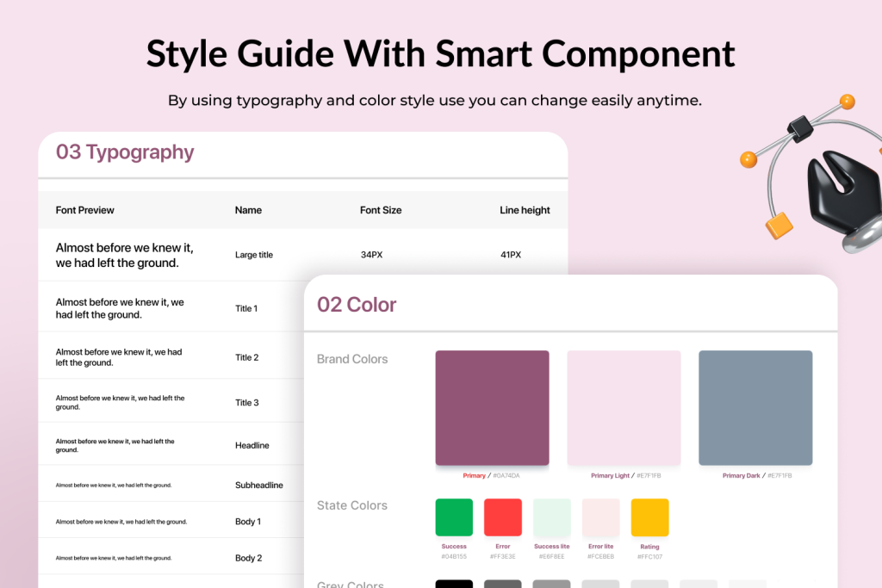Click the 'Success' swatch name label
This screenshot has height=588, width=882.
(x=454, y=547)
